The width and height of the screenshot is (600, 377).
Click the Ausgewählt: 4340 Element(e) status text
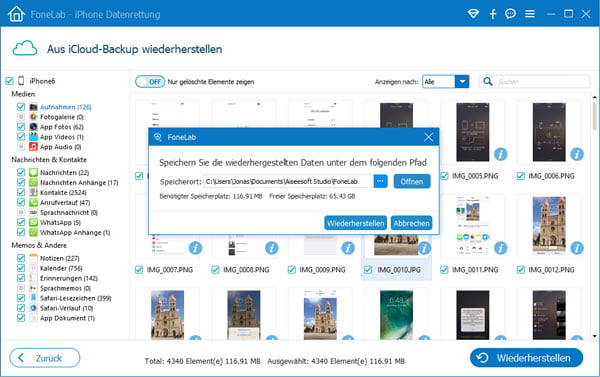click(336, 361)
